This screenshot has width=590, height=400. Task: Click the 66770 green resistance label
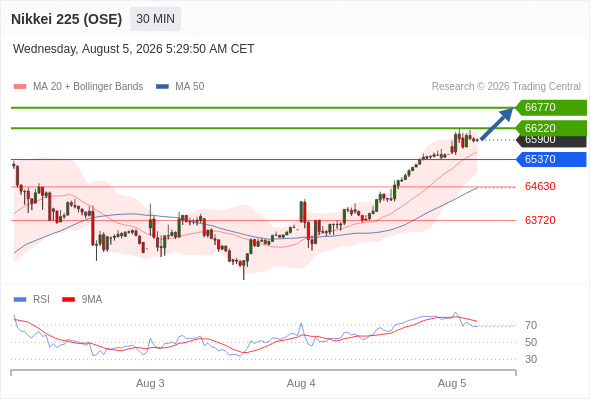(x=551, y=107)
